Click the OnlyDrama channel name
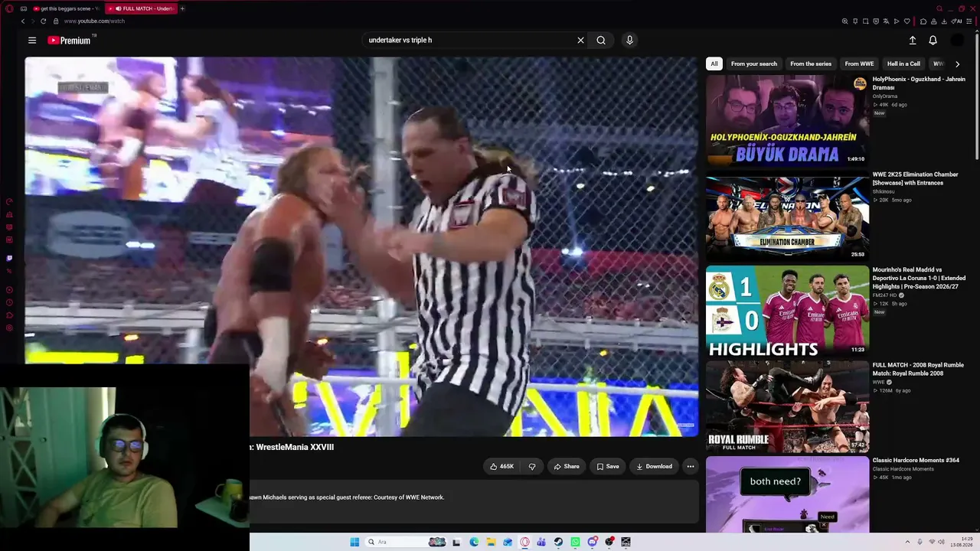980x551 pixels. coord(885,96)
